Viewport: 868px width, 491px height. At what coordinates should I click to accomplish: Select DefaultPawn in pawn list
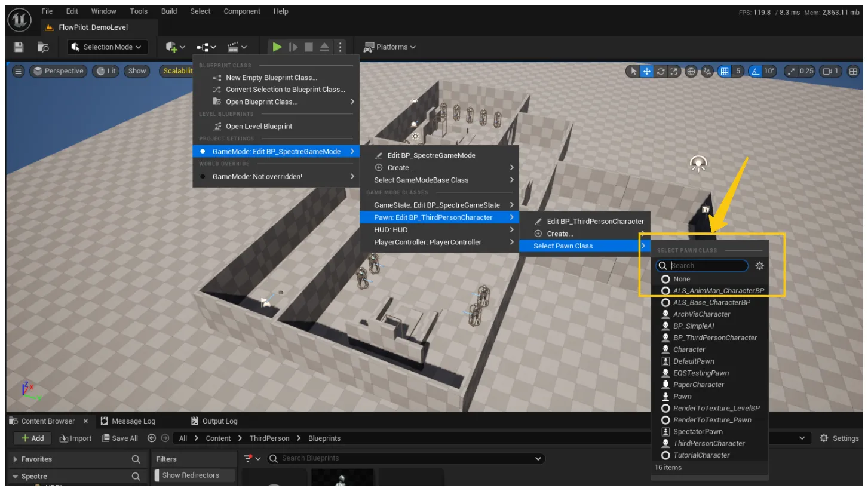709,361
